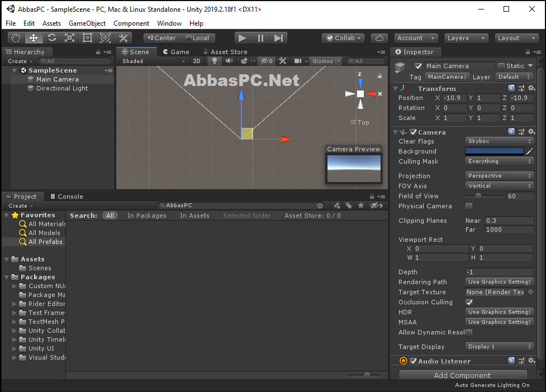Click red X axis of orientation gizmo
Screen dimensions: 546x392
tap(372, 94)
